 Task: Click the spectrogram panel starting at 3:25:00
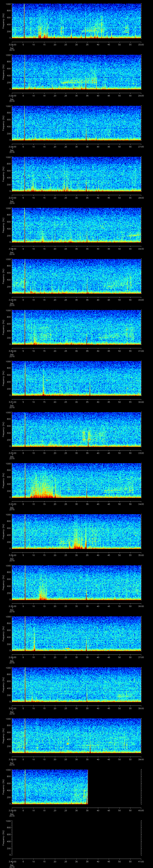[x=76, y=72]
